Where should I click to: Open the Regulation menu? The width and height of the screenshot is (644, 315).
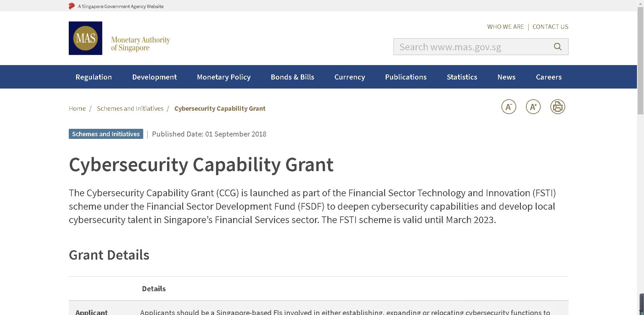click(94, 77)
